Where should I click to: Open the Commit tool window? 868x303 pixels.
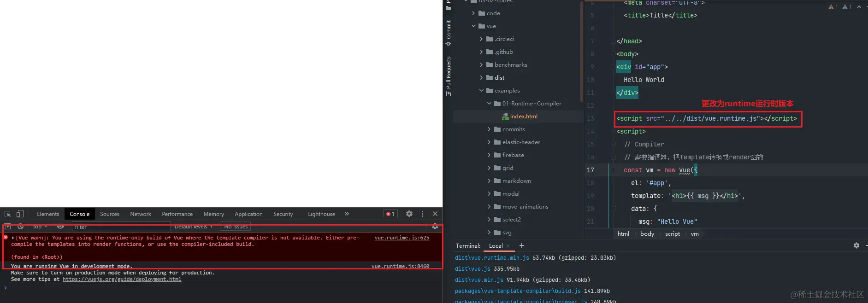coord(449,33)
